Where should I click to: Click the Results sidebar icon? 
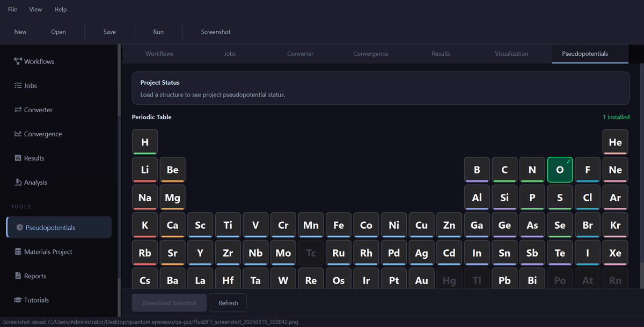[18, 158]
